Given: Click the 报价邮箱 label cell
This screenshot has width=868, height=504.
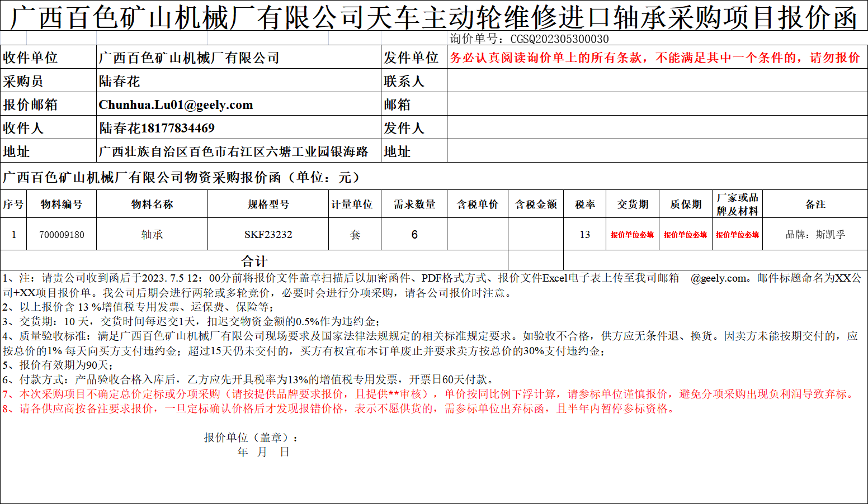Looking at the screenshot, I should point(49,104).
